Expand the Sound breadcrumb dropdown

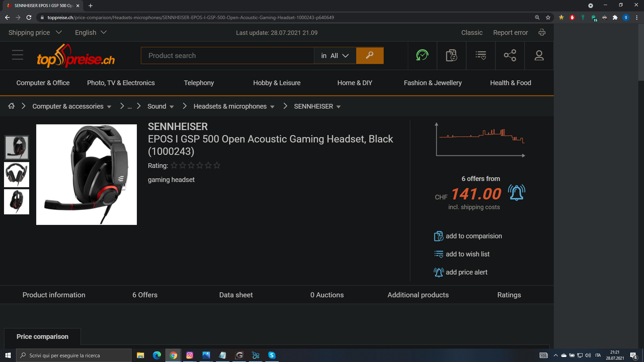[172, 107]
